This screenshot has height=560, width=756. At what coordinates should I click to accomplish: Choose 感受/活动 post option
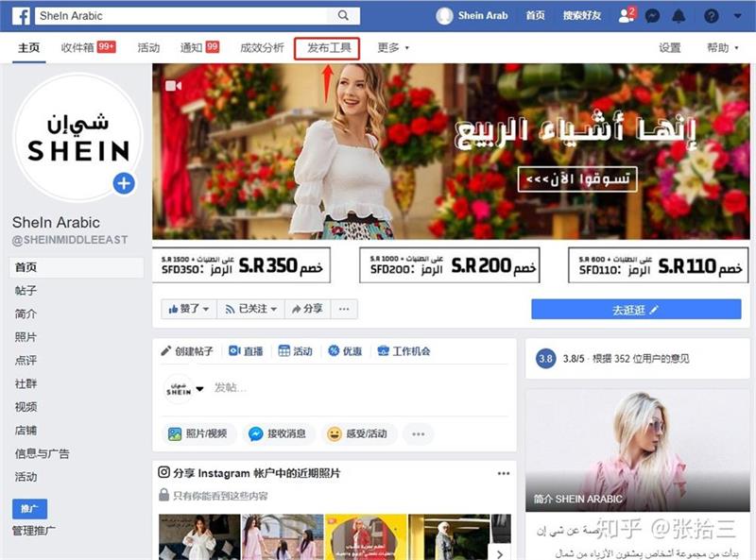pyautogui.click(x=357, y=433)
